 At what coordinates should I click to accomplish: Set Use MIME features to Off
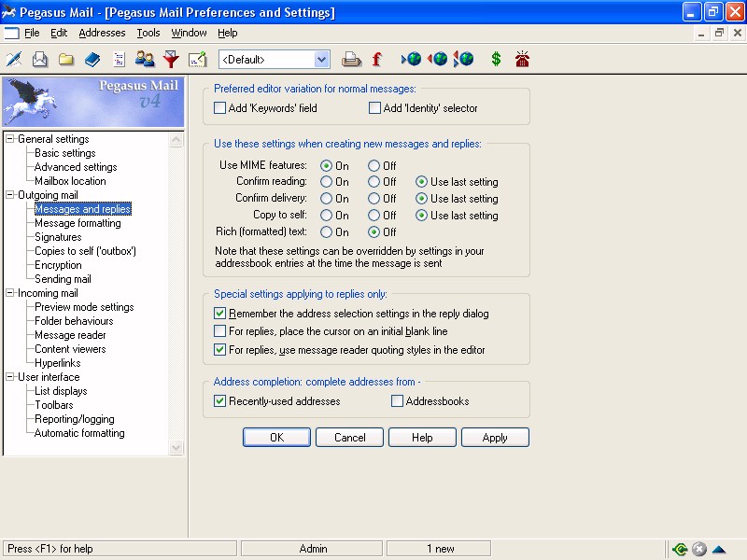pyautogui.click(x=374, y=166)
